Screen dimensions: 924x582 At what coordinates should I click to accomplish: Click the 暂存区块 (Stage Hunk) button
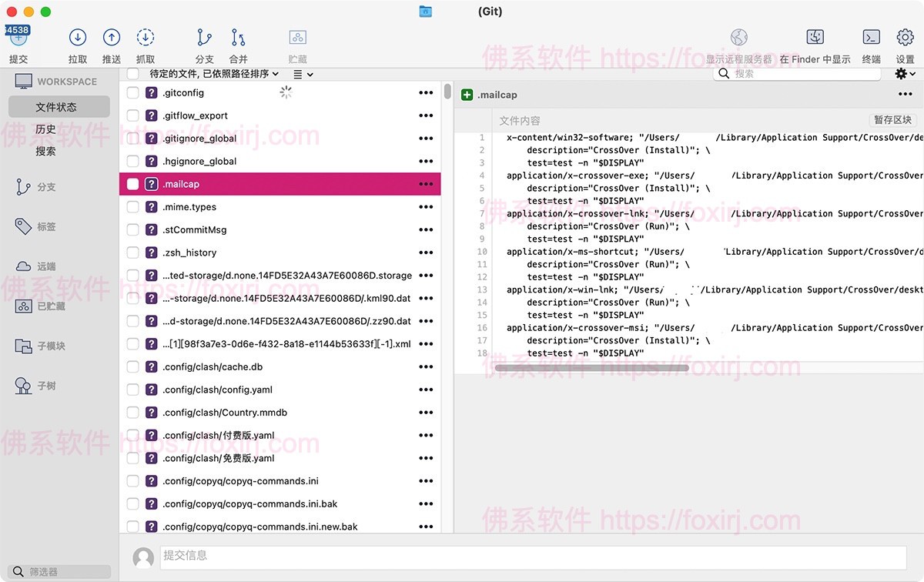point(892,119)
